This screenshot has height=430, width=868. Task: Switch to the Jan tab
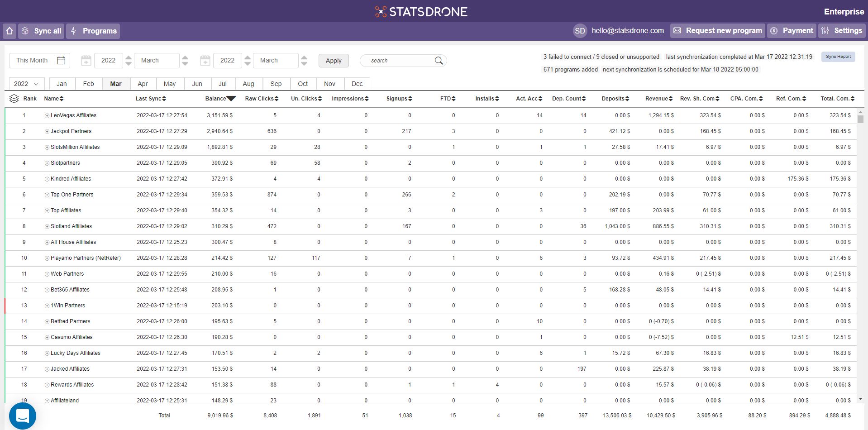(x=62, y=84)
